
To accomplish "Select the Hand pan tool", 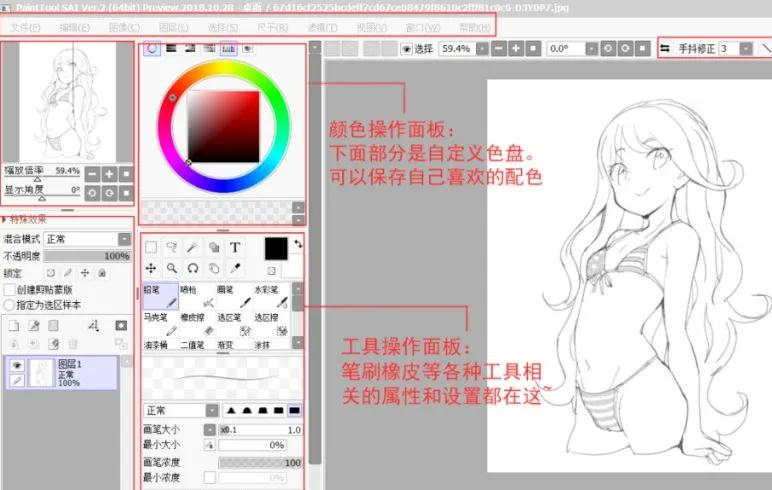I will click(x=214, y=268).
